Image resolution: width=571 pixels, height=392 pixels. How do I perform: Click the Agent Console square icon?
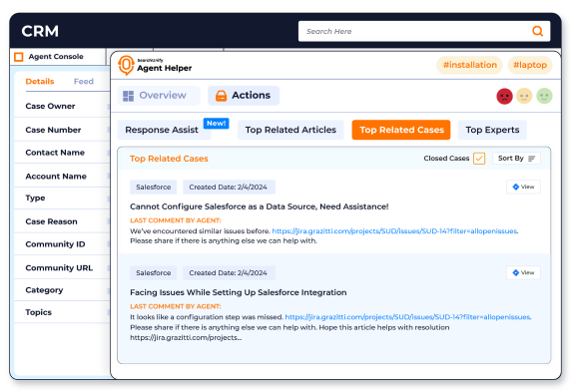click(19, 57)
